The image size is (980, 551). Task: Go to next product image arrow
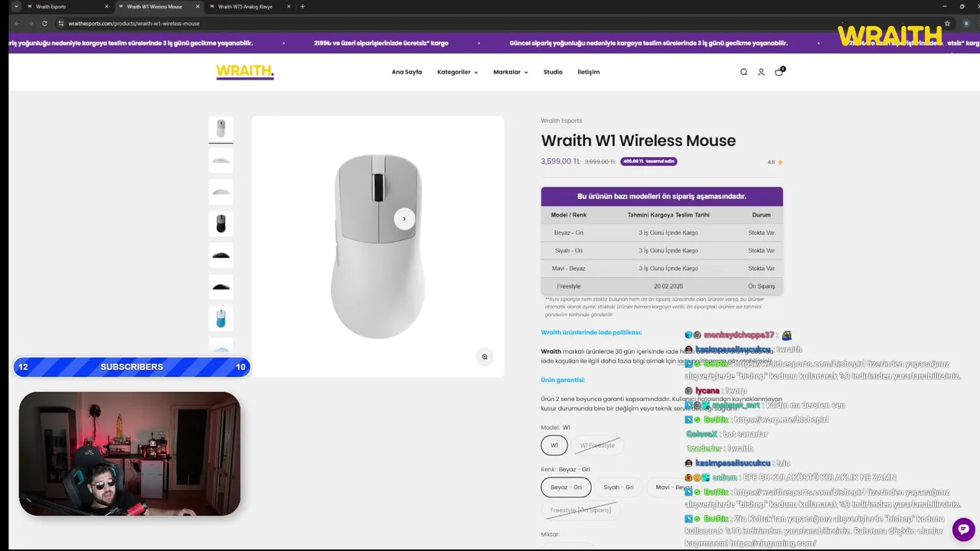click(404, 219)
